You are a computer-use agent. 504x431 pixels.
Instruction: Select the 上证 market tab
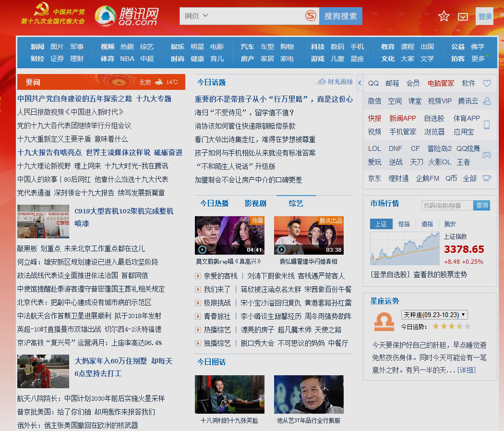pos(381,224)
